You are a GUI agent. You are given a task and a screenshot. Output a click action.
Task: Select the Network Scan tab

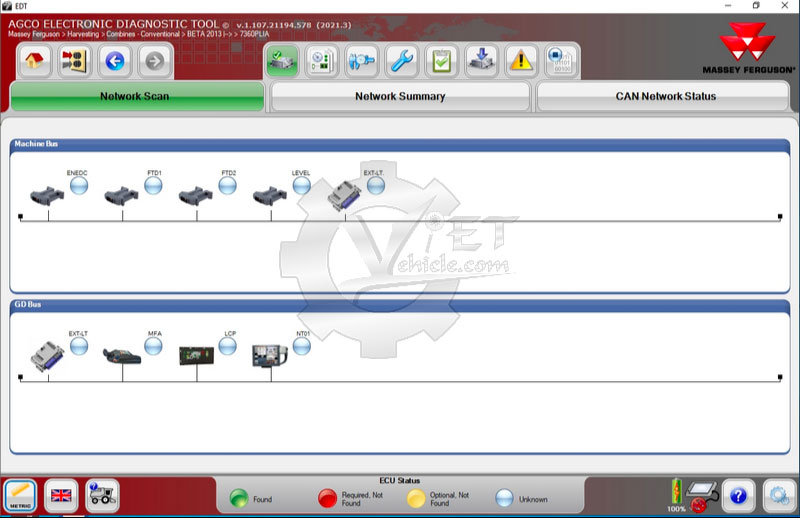pyautogui.click(x=137, y=97)
